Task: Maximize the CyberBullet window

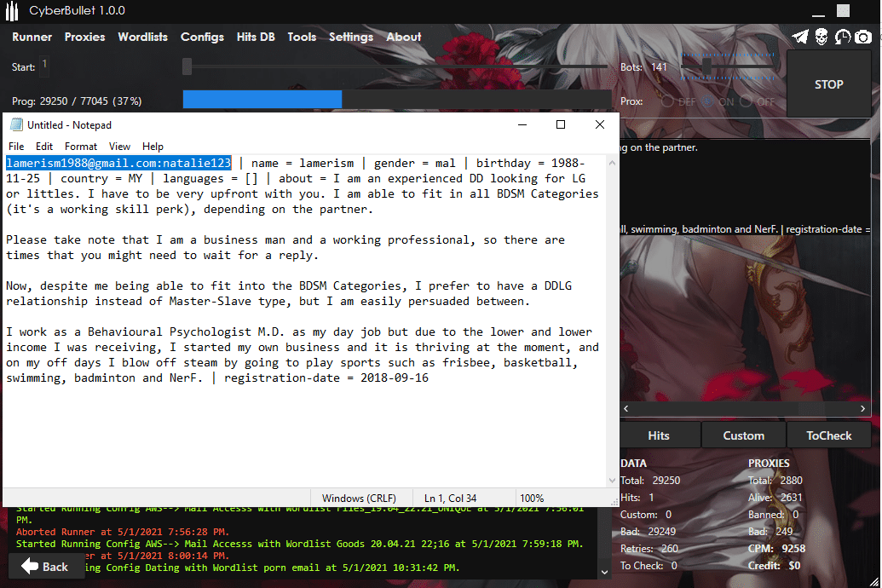Action: [x=843, y=11]
